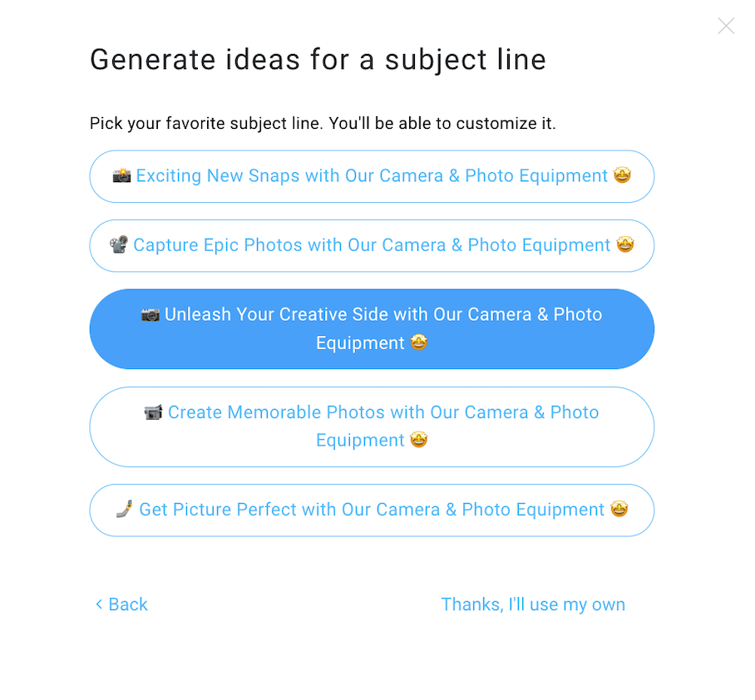Click the highlighted 'Unleash Your Creative Side' option
This screenshot has height=700, width=755.
pyautogui.click(x=372, y=328)
